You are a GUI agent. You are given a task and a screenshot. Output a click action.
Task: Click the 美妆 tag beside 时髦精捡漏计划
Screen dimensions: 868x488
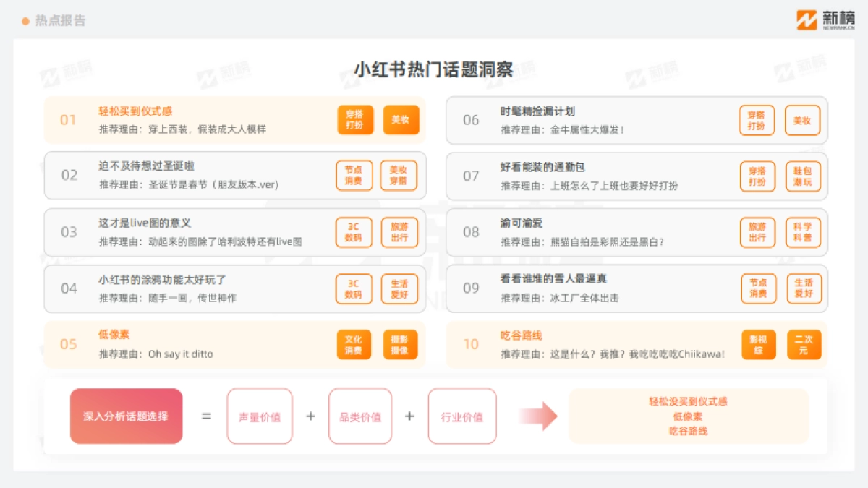pyautogui.click(x=803, y=120)
